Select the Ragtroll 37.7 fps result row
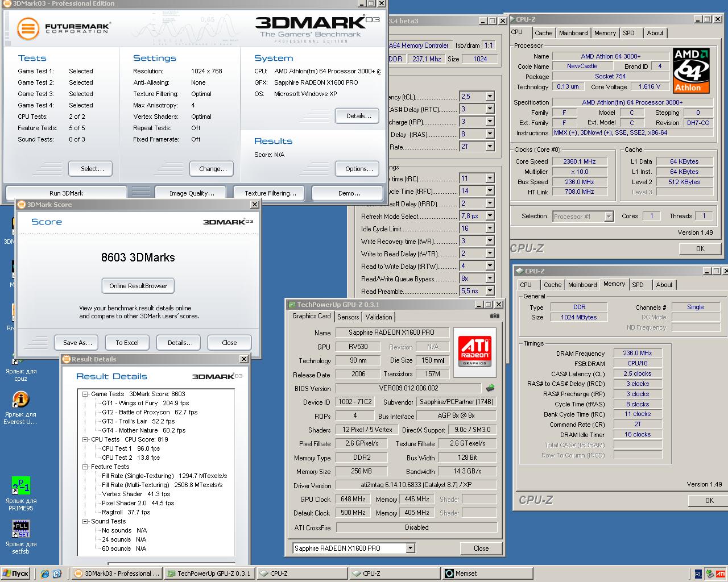The height and width of the screenshot is (582, 728). [x=126, y=512]
